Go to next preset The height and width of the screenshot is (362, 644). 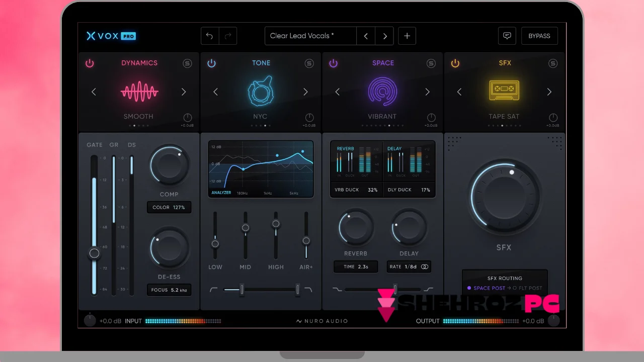tap(385, 36)
